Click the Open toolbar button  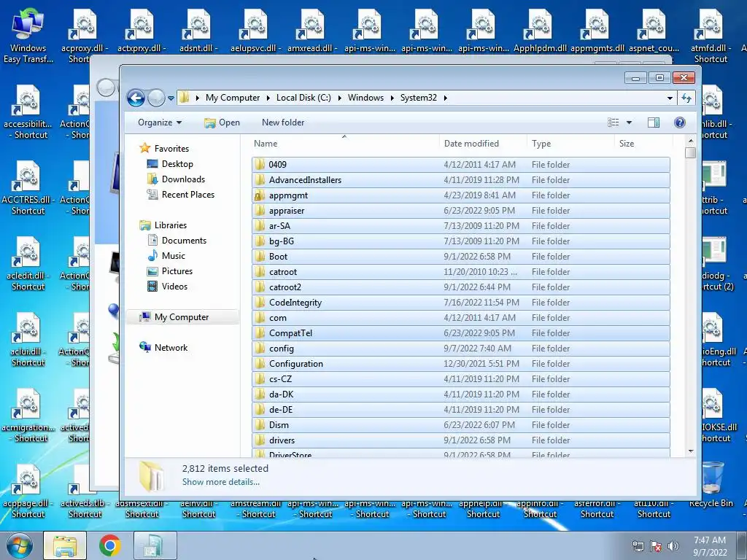click(x=222, y=122)
